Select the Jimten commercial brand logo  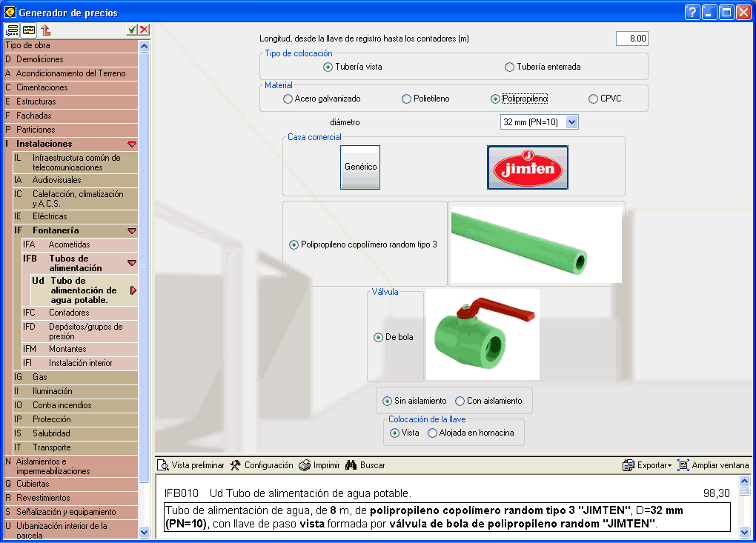point(528,167)
